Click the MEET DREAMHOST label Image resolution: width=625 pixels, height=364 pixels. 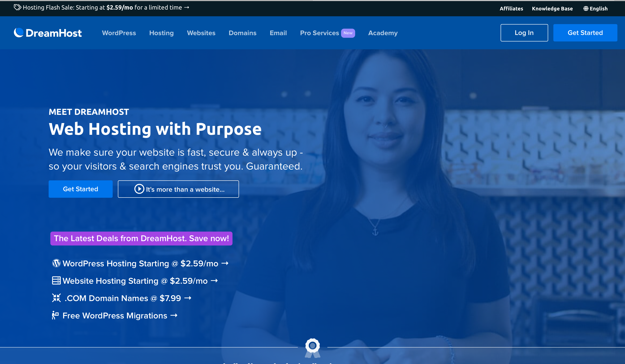pyautogui.click(x=89, y=112)
